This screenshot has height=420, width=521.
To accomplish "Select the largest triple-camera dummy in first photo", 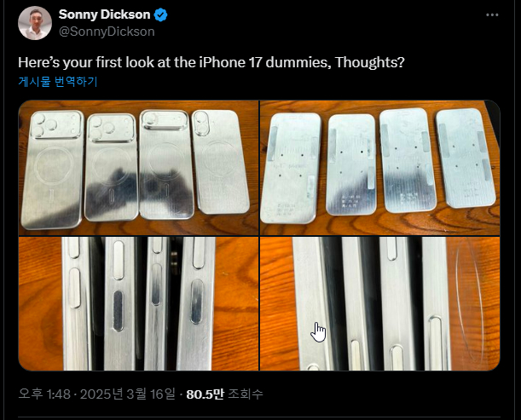I will click(53, 170).
